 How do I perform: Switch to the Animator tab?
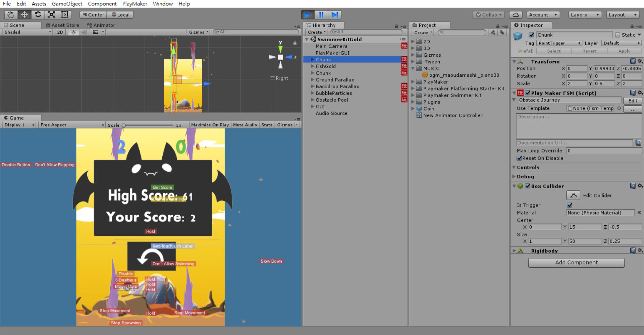(101, 25)
